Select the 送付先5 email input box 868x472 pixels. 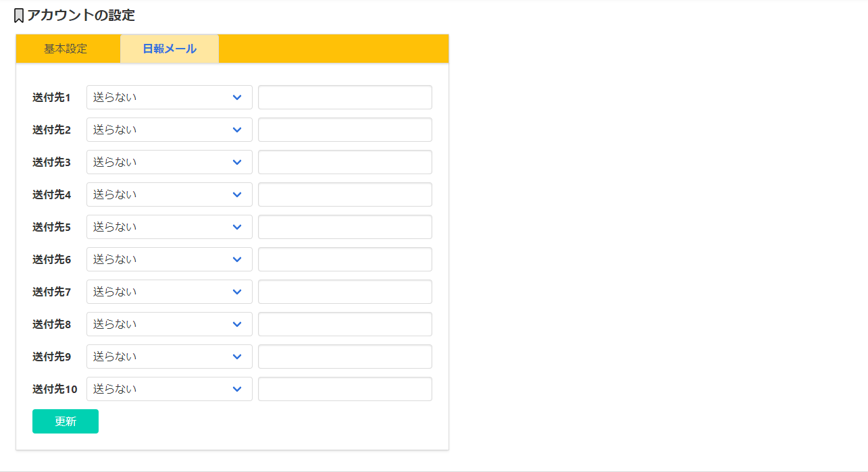click(x=345, y=227)
